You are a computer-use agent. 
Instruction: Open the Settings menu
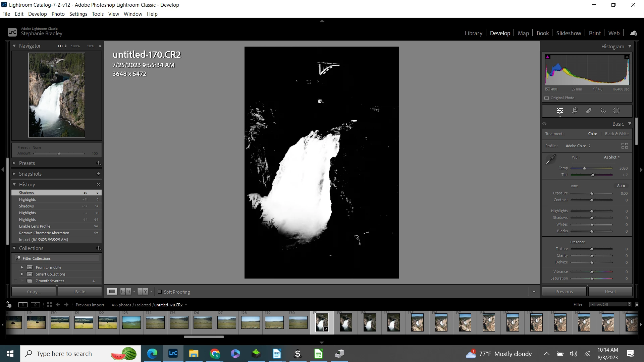pyautogui.click(x=78, y=14)
